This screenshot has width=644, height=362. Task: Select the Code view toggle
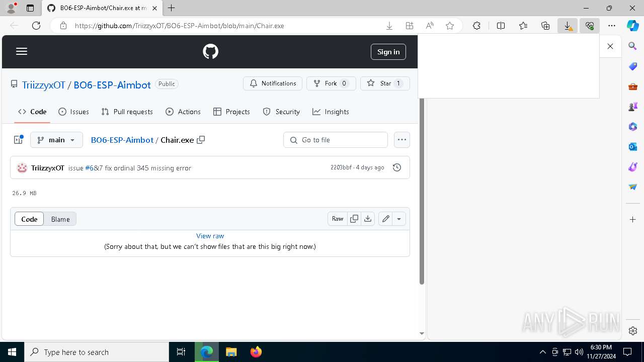click(x=29, y=219)
